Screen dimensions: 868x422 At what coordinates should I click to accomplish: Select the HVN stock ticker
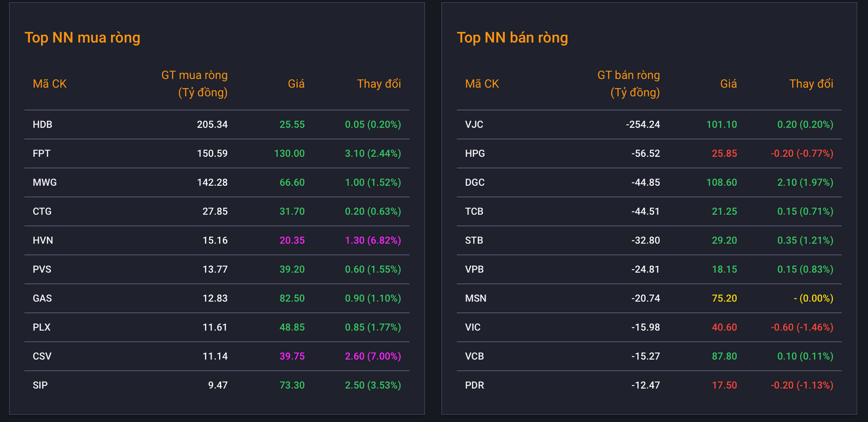coord(43,240)
